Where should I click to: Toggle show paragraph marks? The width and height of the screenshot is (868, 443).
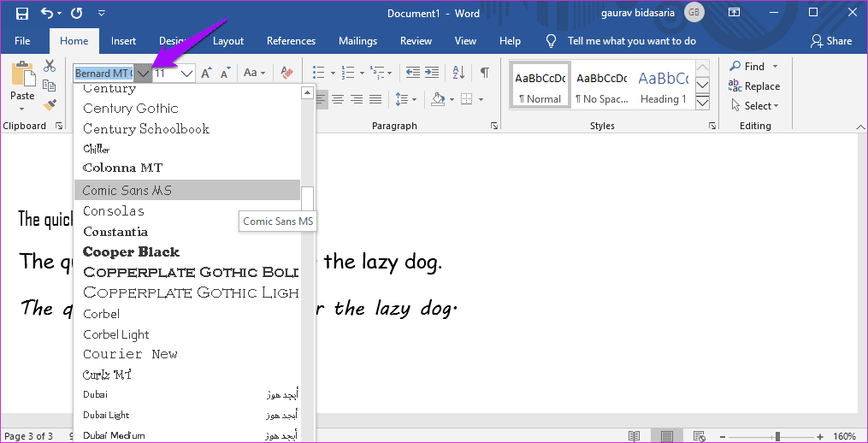tap(484, 73)
